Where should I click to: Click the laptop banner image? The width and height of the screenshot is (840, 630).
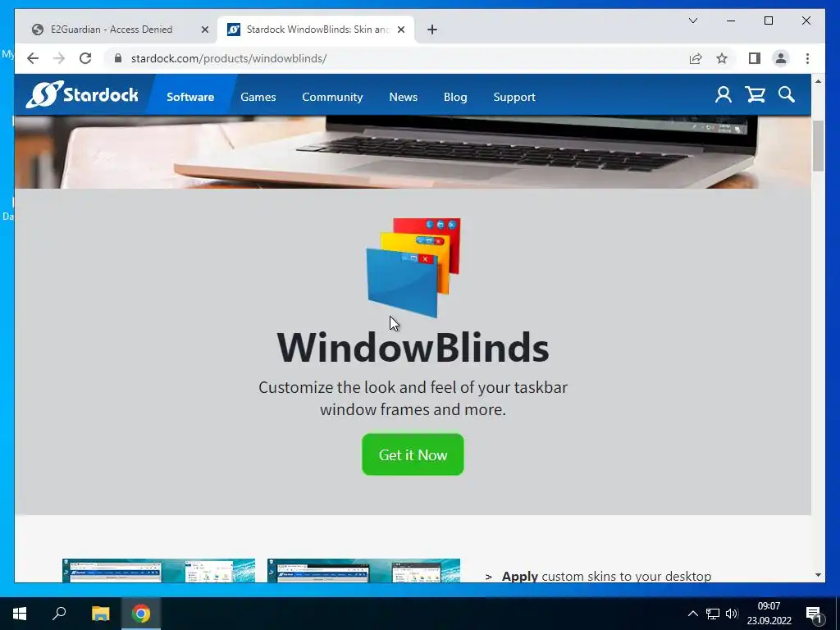(x=413, y=152)
